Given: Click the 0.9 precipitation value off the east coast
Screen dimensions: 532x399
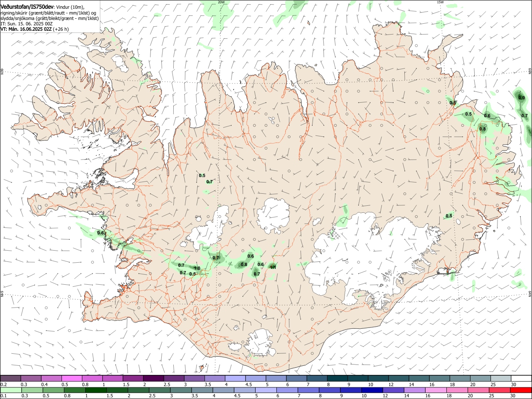Looking at the screenshot, I should coord(522,98).
